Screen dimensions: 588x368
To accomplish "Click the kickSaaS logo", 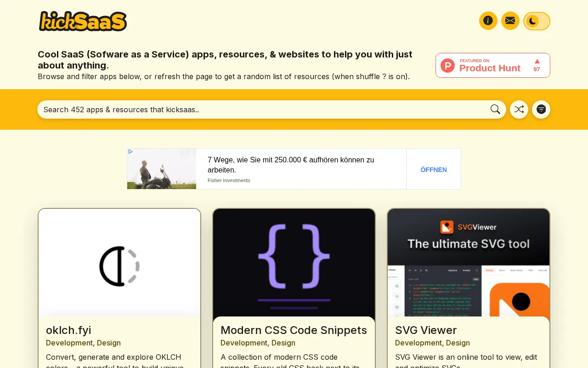I will (x=83, y=21).
